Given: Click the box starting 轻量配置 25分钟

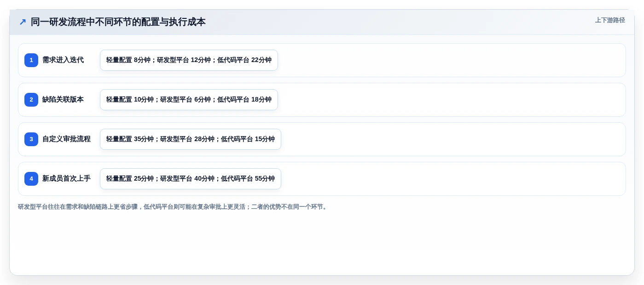Looking at the screenshot, I should (191, 179).
